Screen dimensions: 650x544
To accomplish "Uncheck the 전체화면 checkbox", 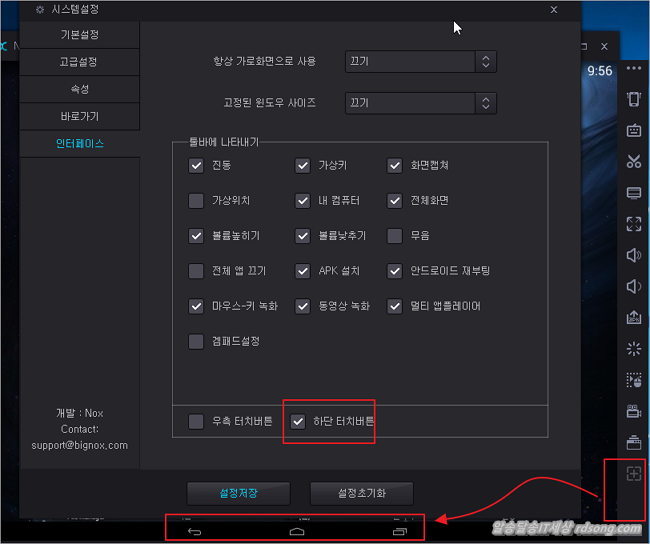I will [395, 201].
